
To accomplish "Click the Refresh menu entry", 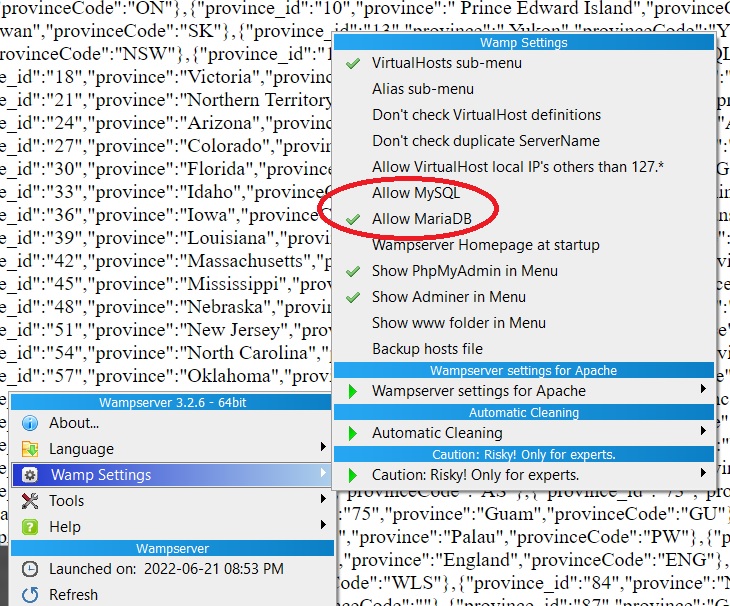I will pos(172,595).
